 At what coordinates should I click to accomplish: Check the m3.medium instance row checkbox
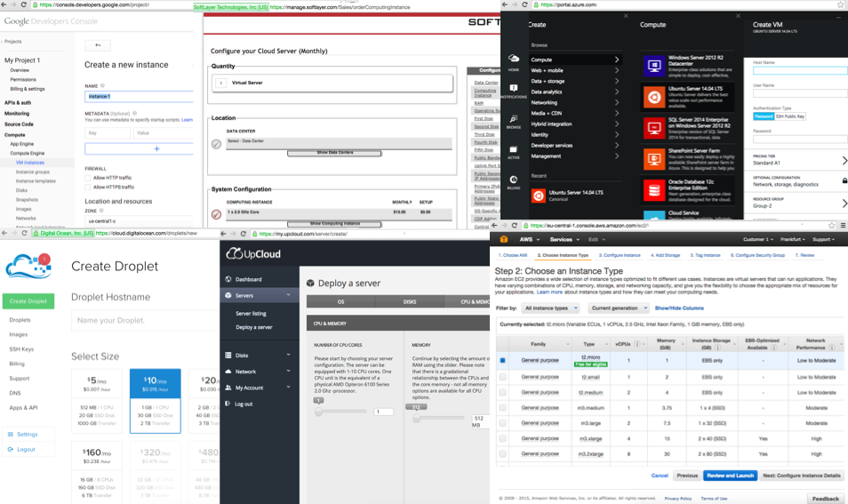pos(503,408)
